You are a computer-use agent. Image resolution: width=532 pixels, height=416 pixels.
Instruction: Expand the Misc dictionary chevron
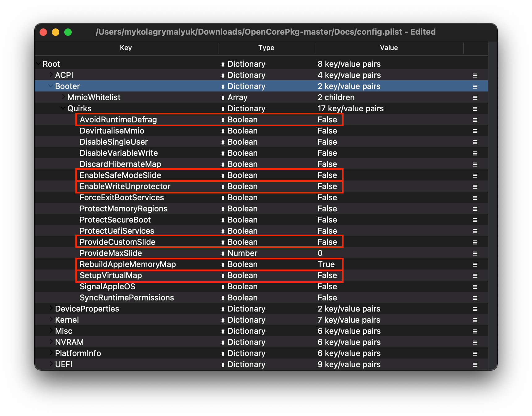tap(51, 330)
